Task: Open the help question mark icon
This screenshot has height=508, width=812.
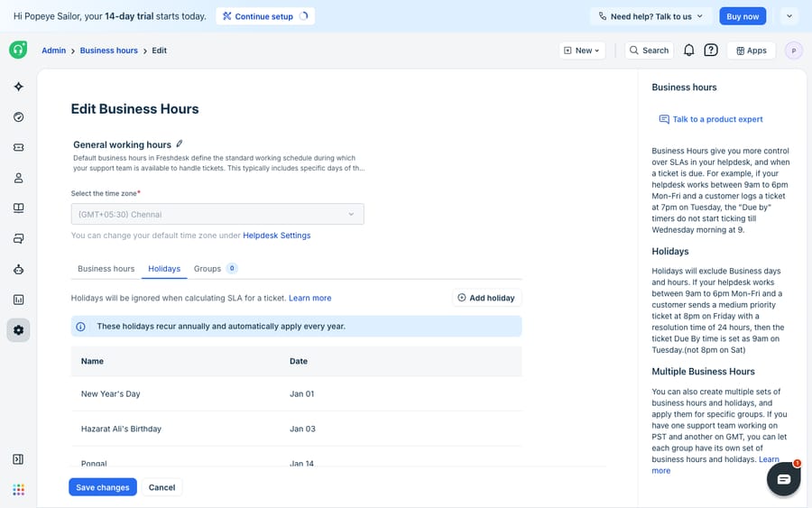Action: 711,51
